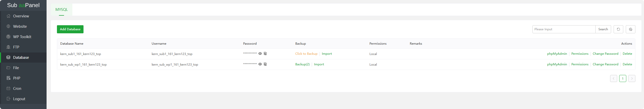This screenshot has width=644, height=109.
Task: Select page 1 in pagination
Action: pos(622,78)
